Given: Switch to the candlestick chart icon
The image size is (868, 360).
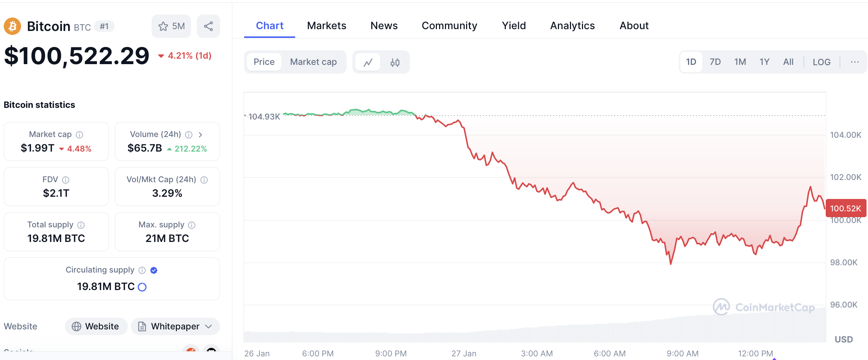Looking at the screenshot, I should [395, 62].
